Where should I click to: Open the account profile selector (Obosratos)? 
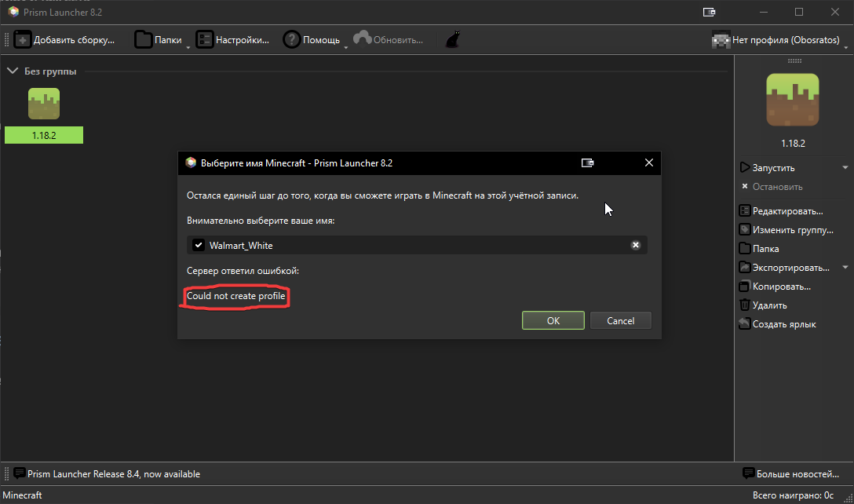coord(776,40)
